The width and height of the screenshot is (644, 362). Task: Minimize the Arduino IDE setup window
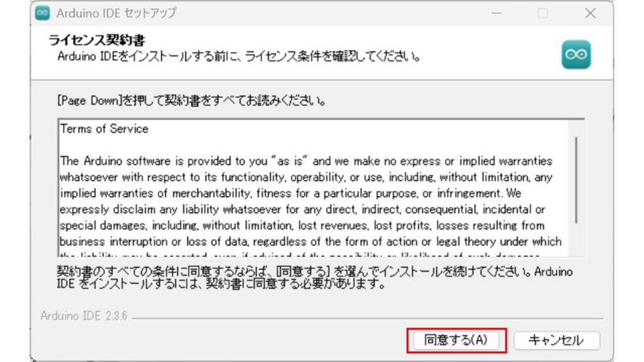click(496, 13)
